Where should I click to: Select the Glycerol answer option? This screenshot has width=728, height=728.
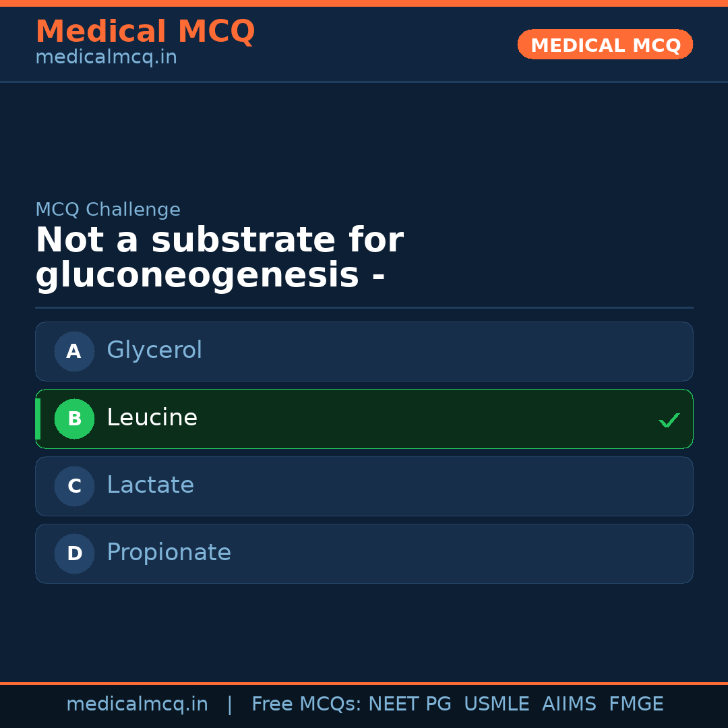point(364,351)
